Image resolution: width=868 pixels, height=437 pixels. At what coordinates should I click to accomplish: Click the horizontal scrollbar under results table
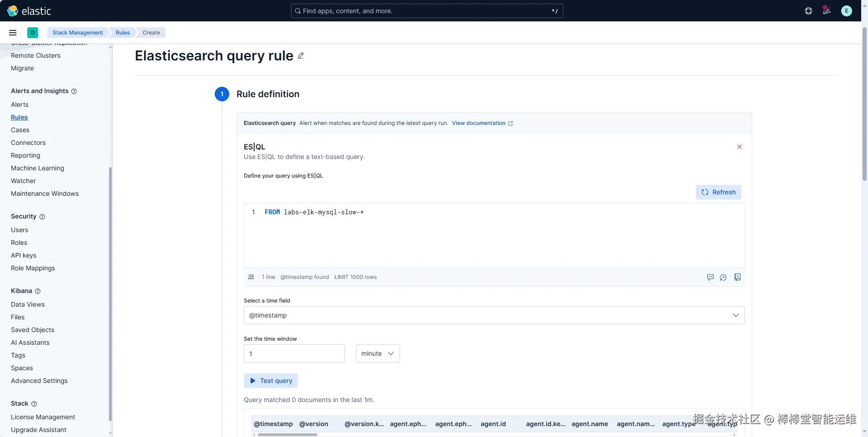click(x=287, y=435)
